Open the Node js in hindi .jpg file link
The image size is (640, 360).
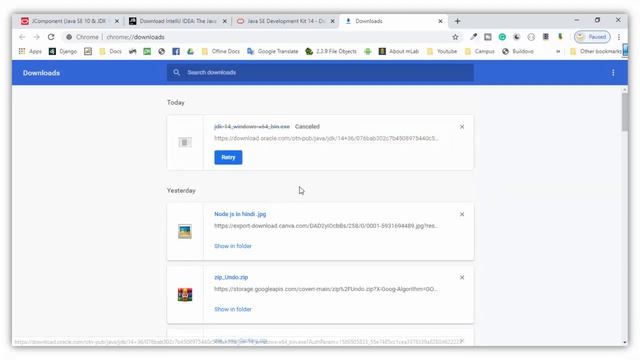pyautogui.click(x=240, y=214)
